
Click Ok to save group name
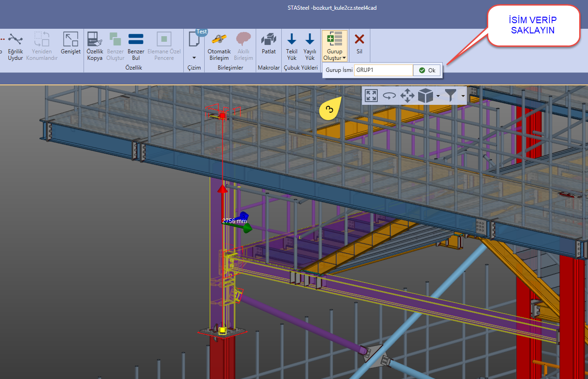427,71
